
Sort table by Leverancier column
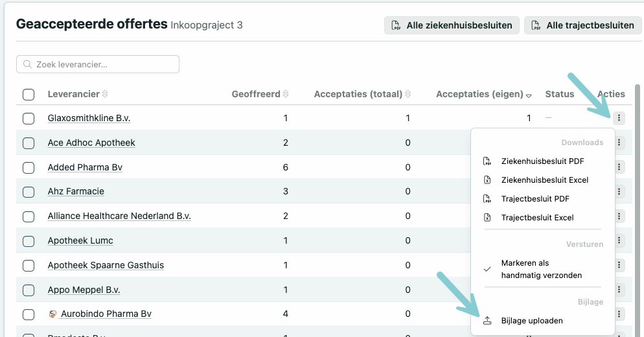tap(78, 94)
